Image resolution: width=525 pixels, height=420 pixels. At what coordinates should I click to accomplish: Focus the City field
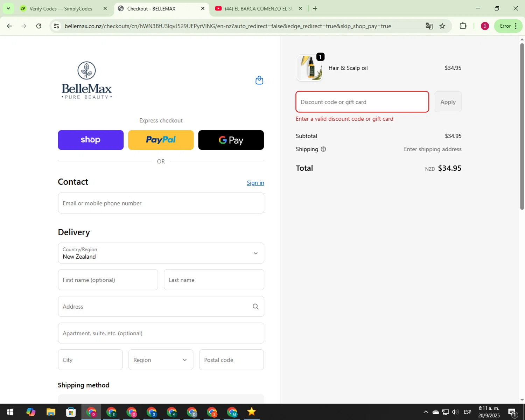pos(90,360)
